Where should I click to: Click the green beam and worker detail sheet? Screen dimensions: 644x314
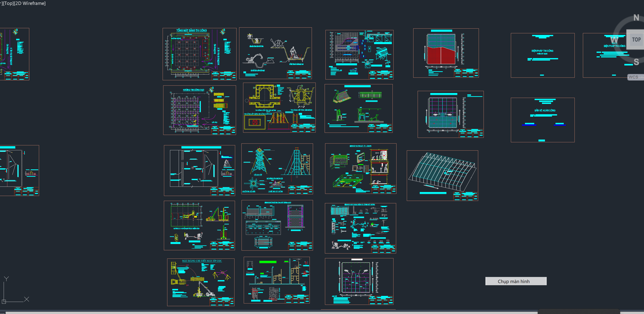click(358, 108)
